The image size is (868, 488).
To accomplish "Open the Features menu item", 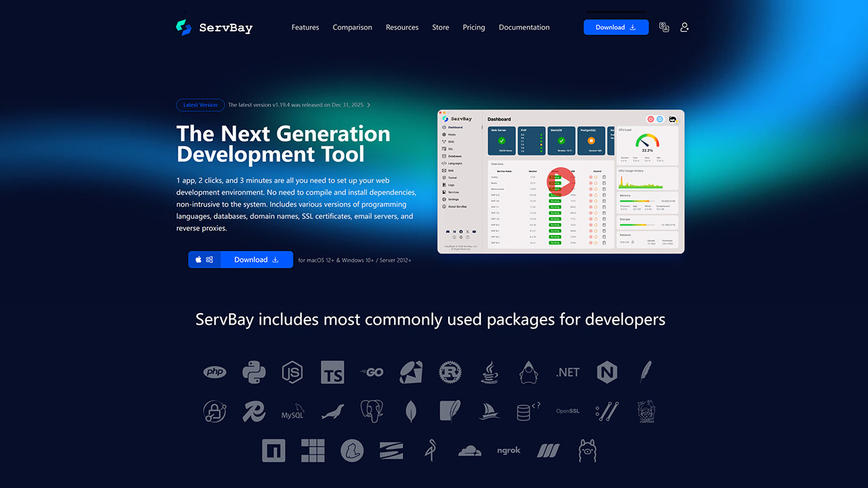I will 305,28.
